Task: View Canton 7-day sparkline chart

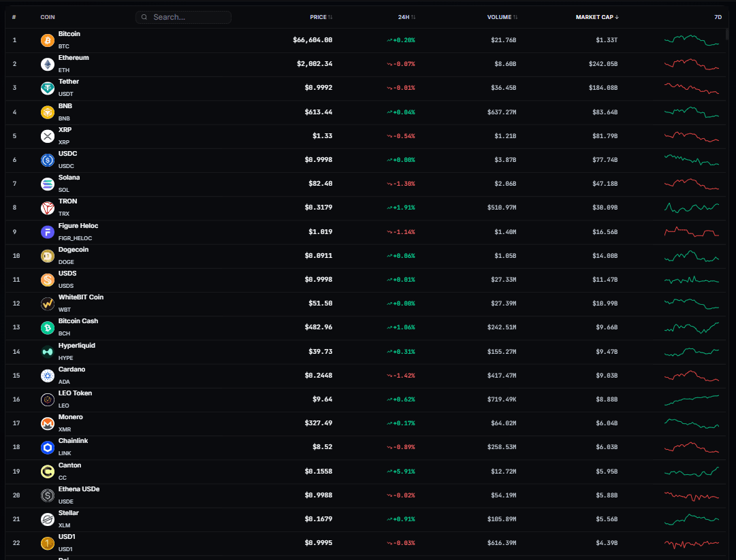Action: click(692, 472)
